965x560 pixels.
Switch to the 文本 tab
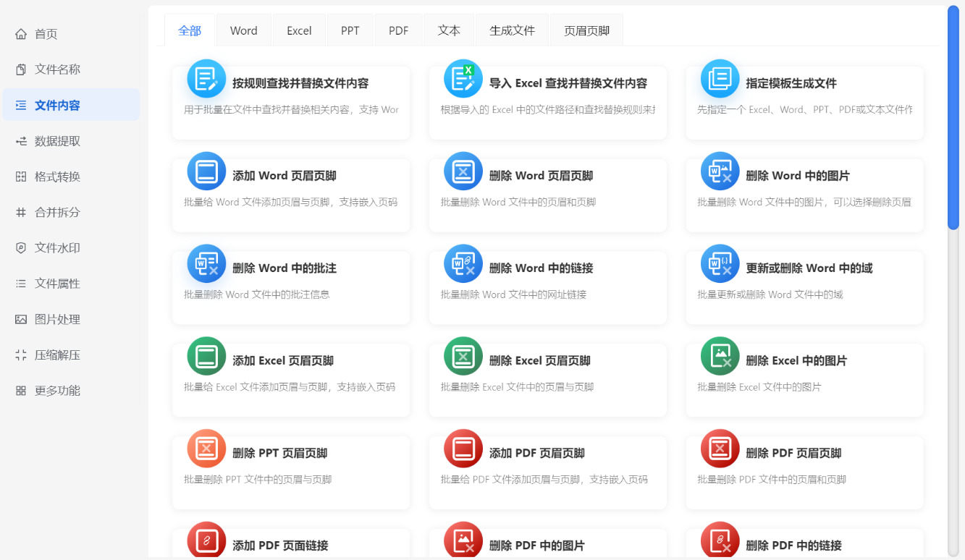[450, 30]
